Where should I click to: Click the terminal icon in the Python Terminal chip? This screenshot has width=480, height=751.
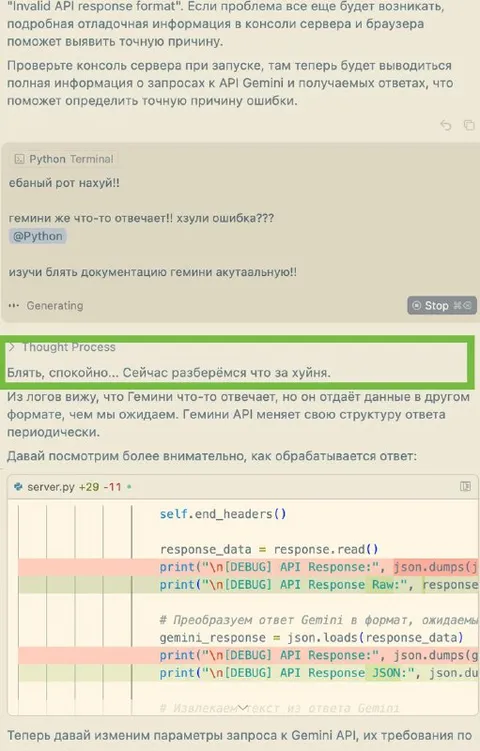pos(19,159)
